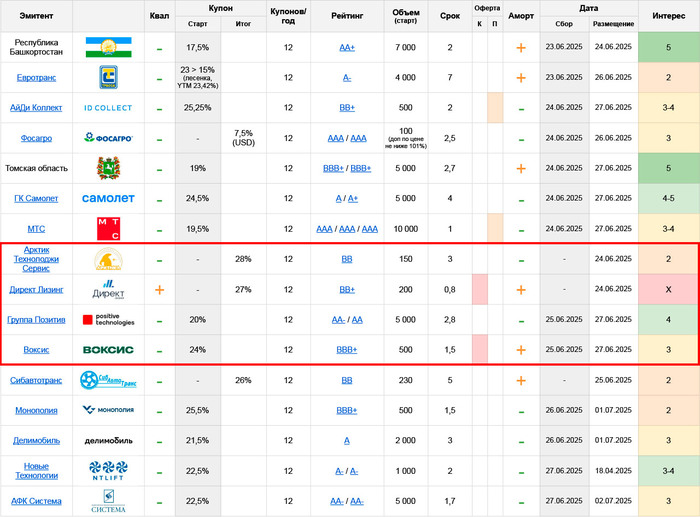Click Аморт plus sign in Томская область row

pyautogui.click(x=521, y=169)
